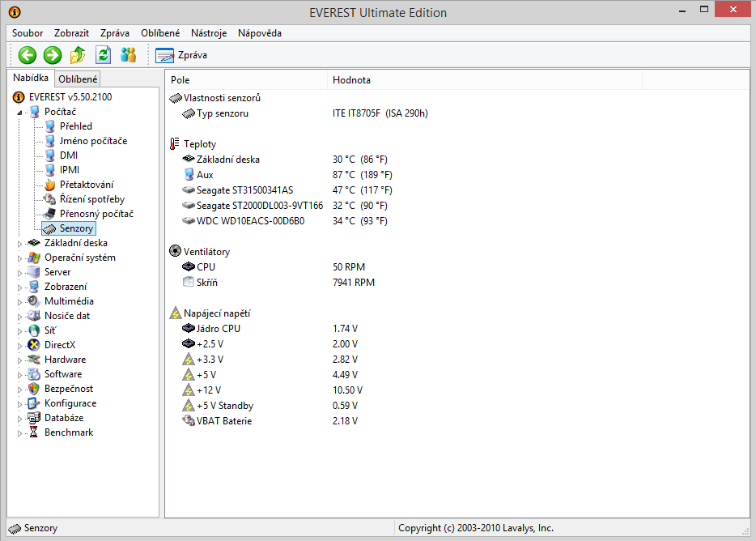Collapse the Počítač tree branch

coord(19,113)
